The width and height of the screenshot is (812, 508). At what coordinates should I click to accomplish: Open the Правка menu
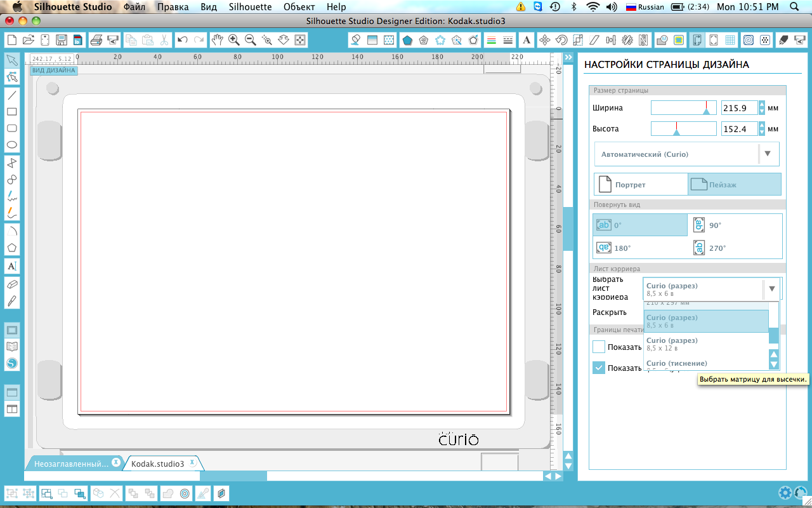pos(173,7)
